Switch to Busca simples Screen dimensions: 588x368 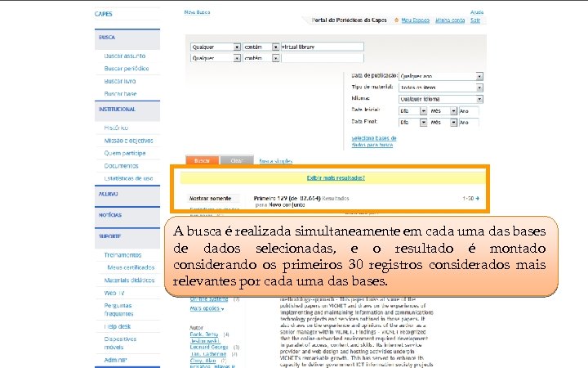[276, 161]
